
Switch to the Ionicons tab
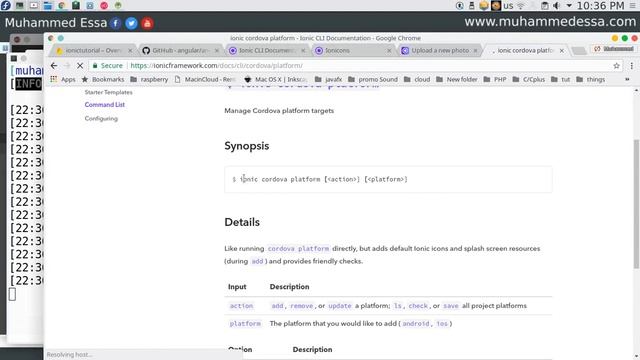tap(353, 51)
